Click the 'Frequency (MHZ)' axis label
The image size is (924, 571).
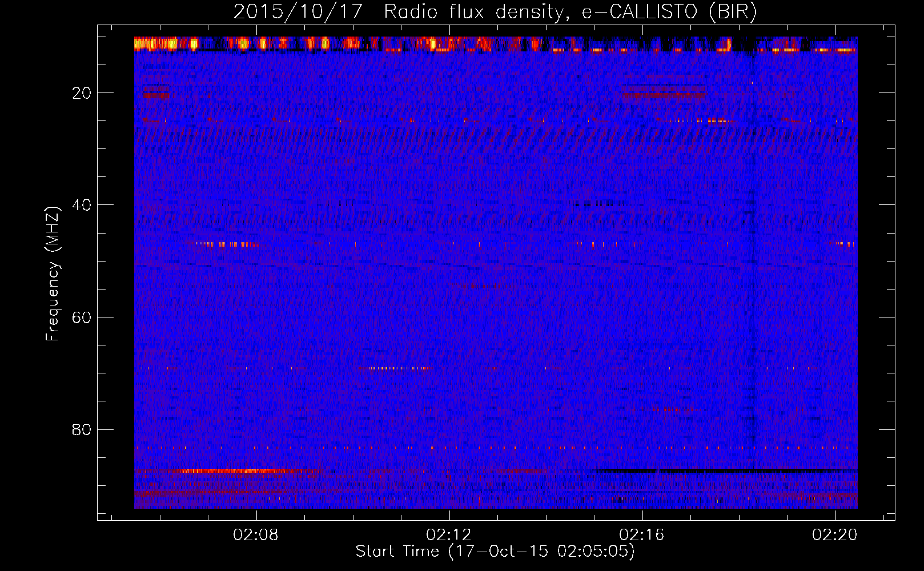[x=53, y=274]
